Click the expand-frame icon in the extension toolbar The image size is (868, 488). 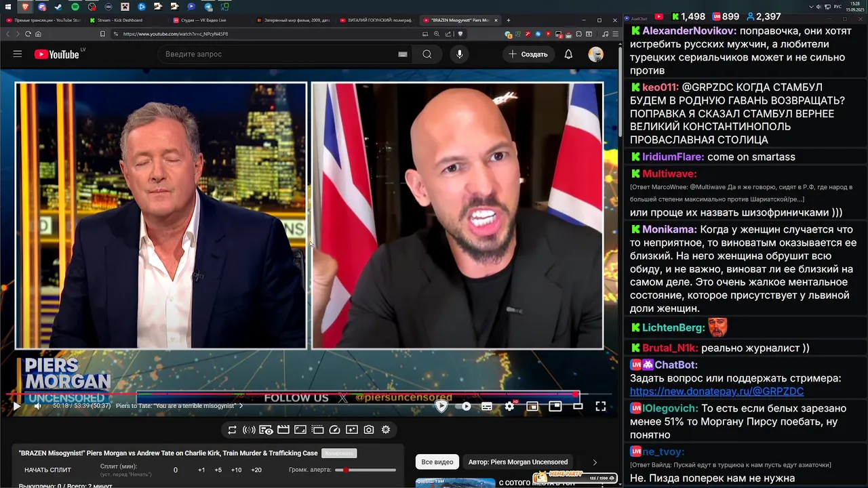point(300,430)
